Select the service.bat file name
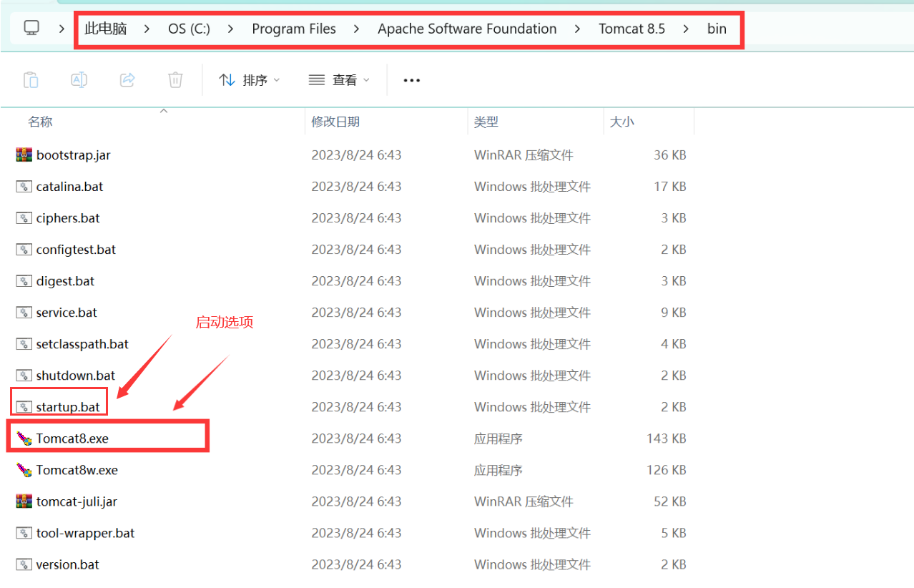 click(x=67, y=312)
